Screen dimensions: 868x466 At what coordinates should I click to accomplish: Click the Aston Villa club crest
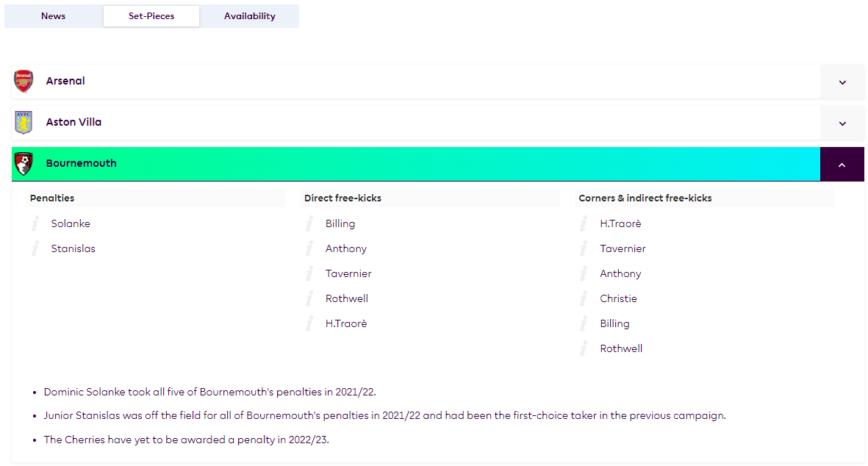pos(24,122)
